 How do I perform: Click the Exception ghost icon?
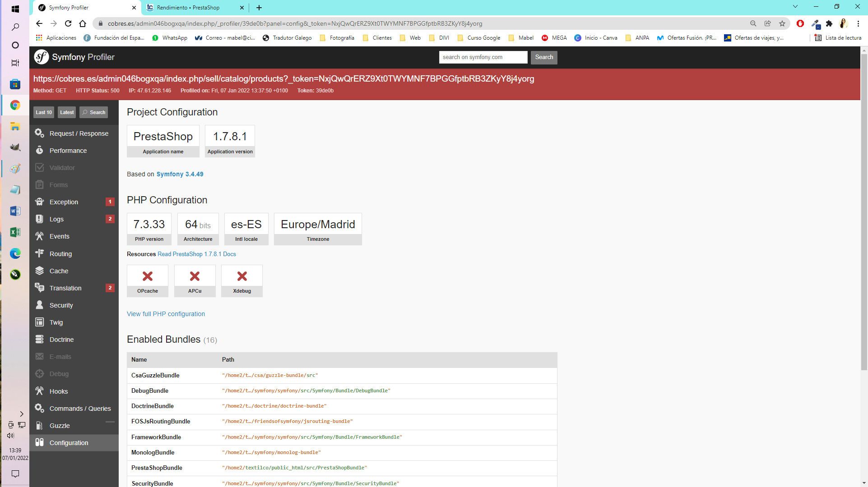tap(39, 202)
